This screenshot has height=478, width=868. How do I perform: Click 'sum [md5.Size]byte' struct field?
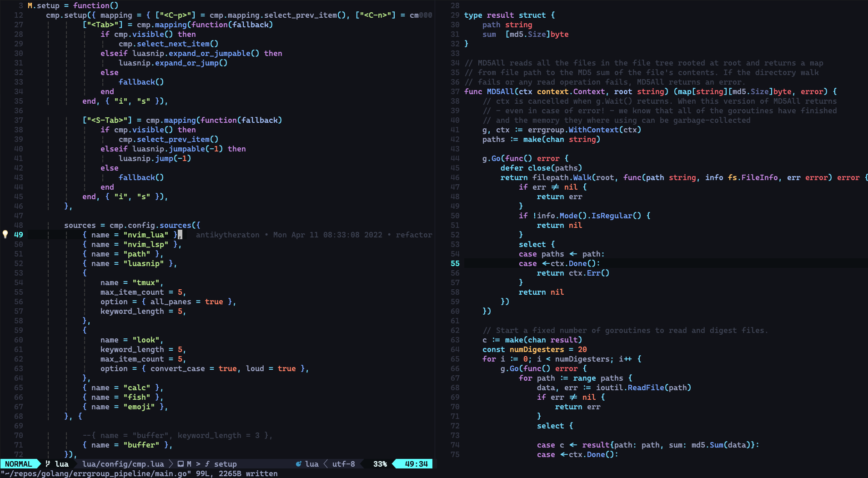[526, 34]
